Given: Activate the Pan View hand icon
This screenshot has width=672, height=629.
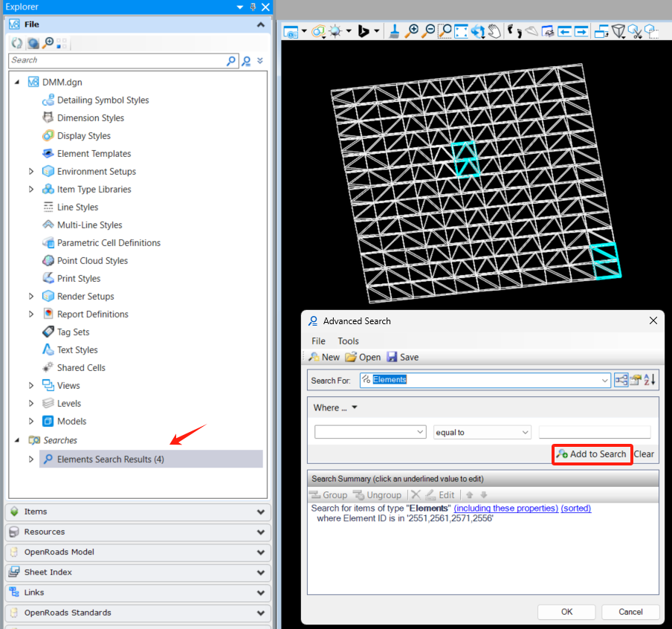Looking at the screenshot, I should point(494,31).
